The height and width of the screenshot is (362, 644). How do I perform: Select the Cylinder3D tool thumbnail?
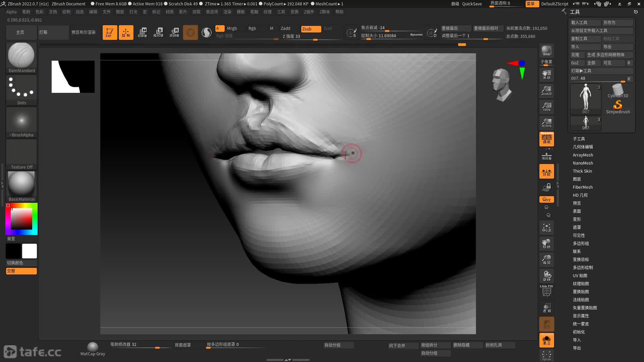coord(618,91)
